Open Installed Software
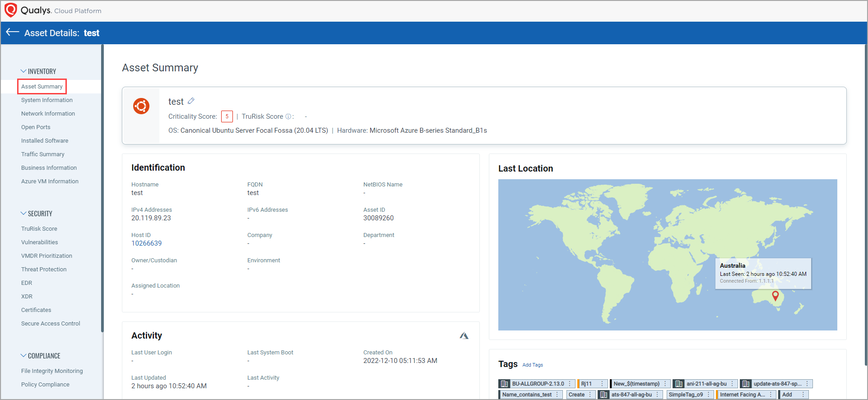This screenshot has height=400, width=868. click(x=45, y=141)
